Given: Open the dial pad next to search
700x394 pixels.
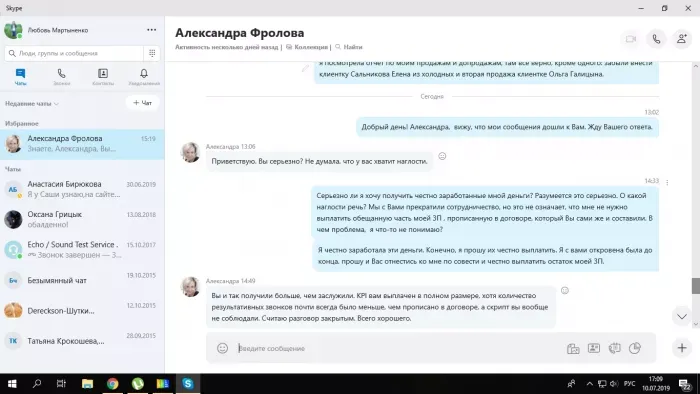Looking at the screenshot, I should [152, 53].
